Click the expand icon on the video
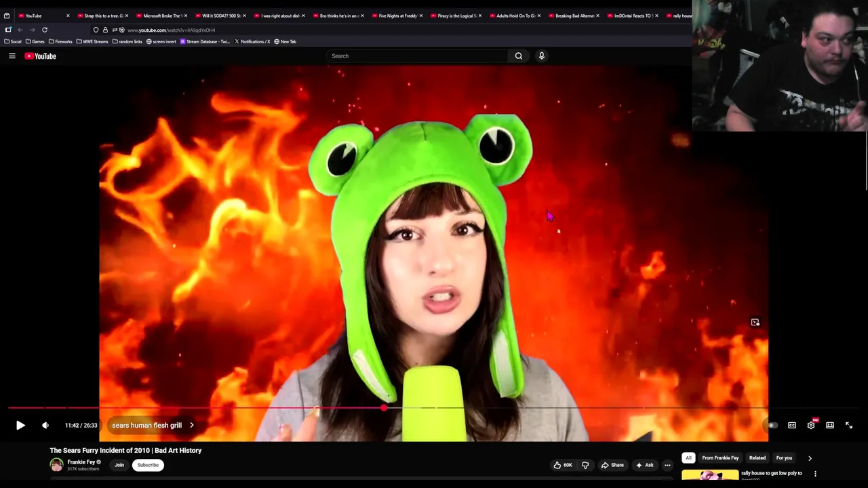868x488 pixels. point(755,323)
